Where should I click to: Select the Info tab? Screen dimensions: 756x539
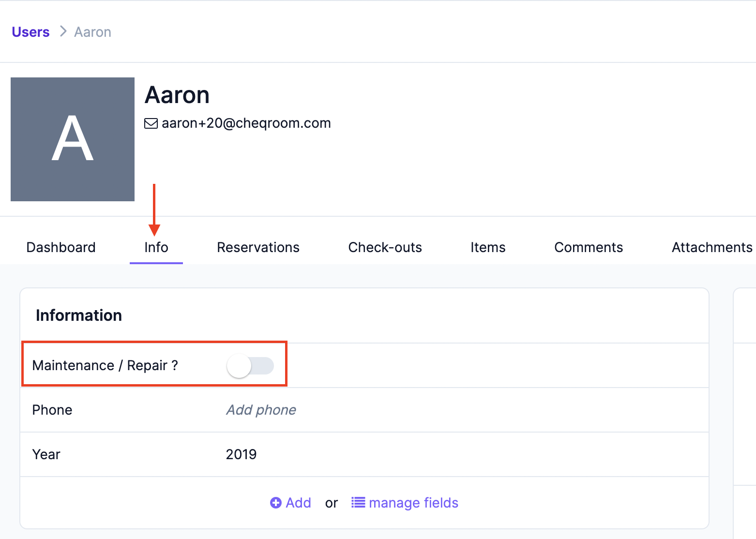coord(156,247)
